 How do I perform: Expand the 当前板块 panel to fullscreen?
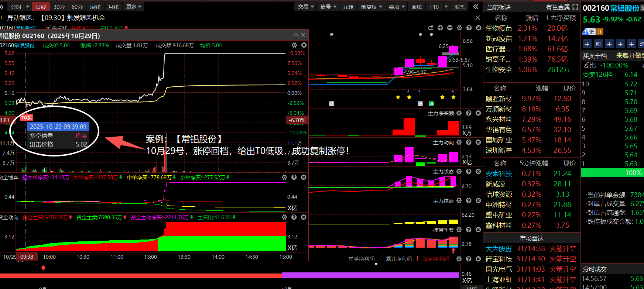coord(575,7)
